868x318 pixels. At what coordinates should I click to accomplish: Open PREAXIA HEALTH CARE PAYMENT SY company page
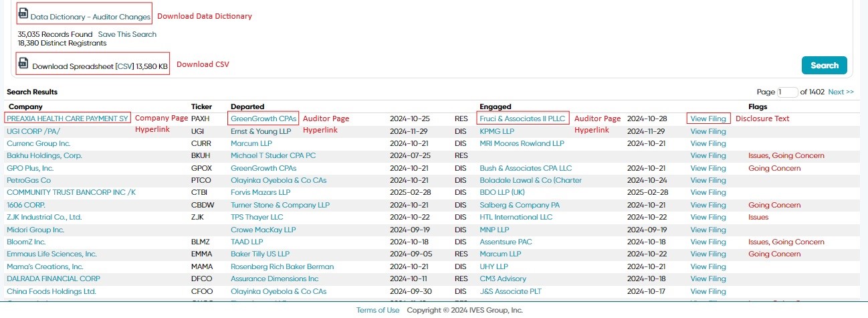pos(67,118)
